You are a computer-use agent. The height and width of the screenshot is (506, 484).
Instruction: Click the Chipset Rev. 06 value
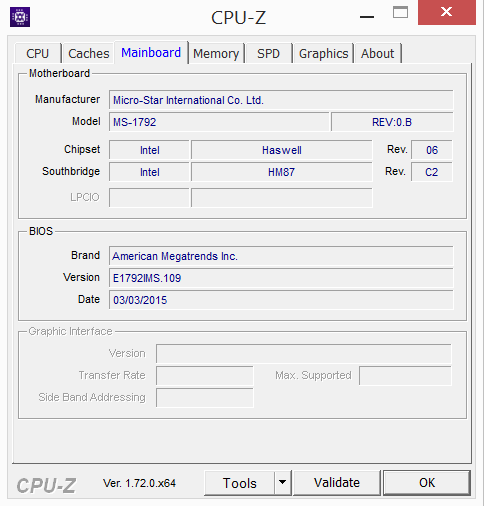coord(432,150)
